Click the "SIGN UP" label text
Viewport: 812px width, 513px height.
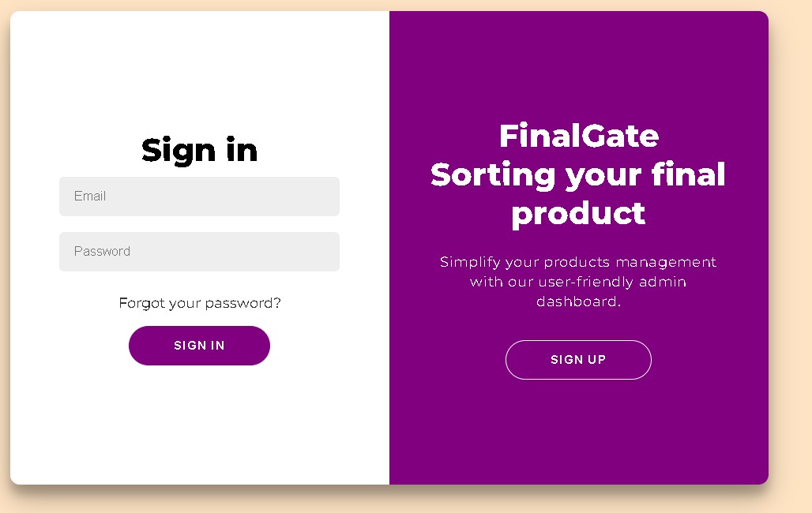point(578,360)
